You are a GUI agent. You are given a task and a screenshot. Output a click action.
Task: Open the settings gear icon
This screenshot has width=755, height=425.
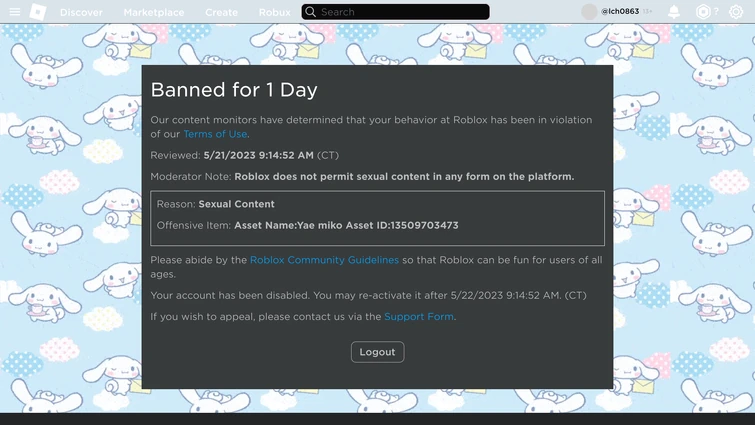[x=736, y=12]
